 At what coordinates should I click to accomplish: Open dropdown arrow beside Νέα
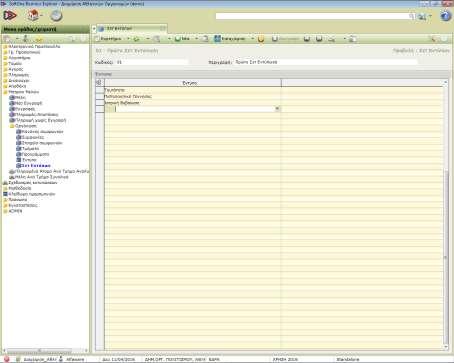pyautogui.click(x=196, y=39)
